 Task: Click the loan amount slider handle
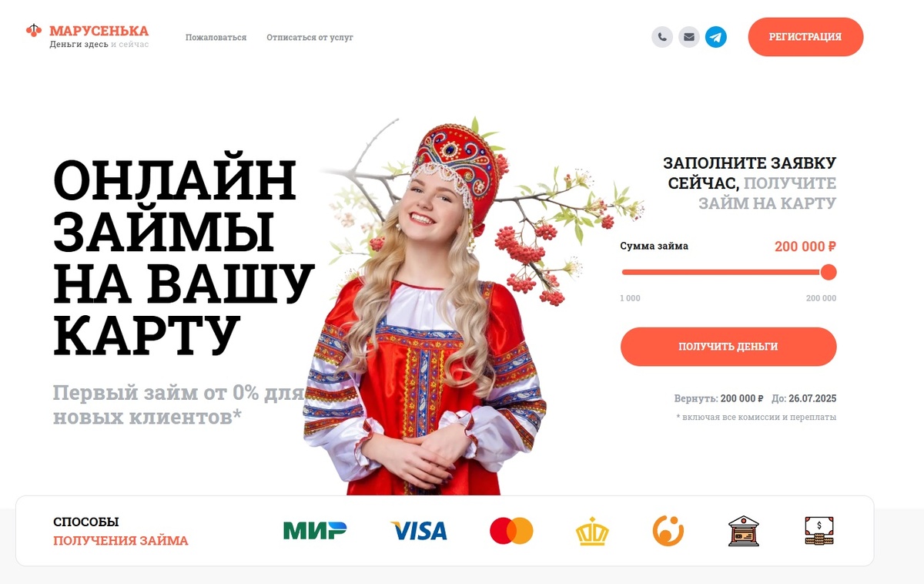829,272
